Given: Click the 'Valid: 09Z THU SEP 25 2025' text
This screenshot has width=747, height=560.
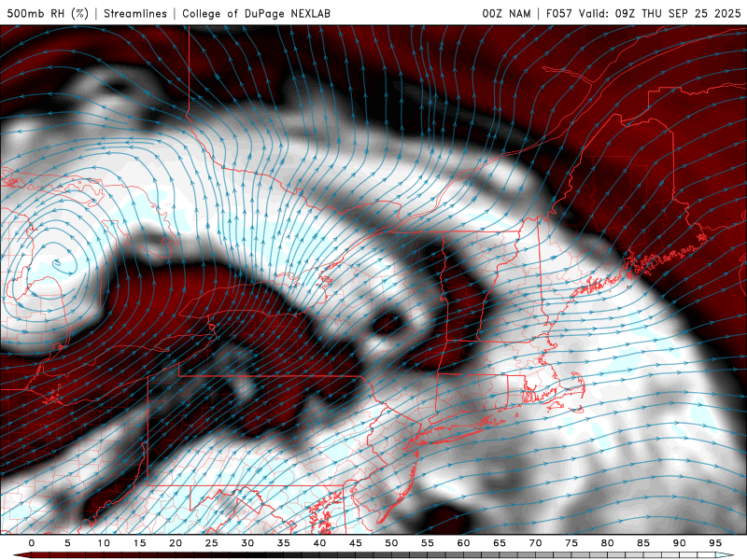Looking at the screenshot, I should point(660,13).
